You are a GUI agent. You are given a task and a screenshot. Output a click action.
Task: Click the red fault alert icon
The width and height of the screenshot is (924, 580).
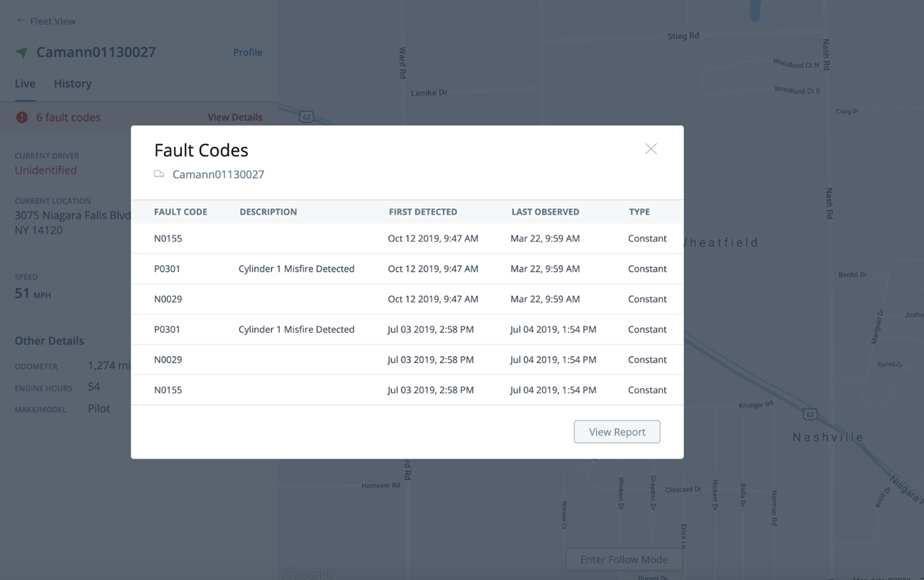22,117
